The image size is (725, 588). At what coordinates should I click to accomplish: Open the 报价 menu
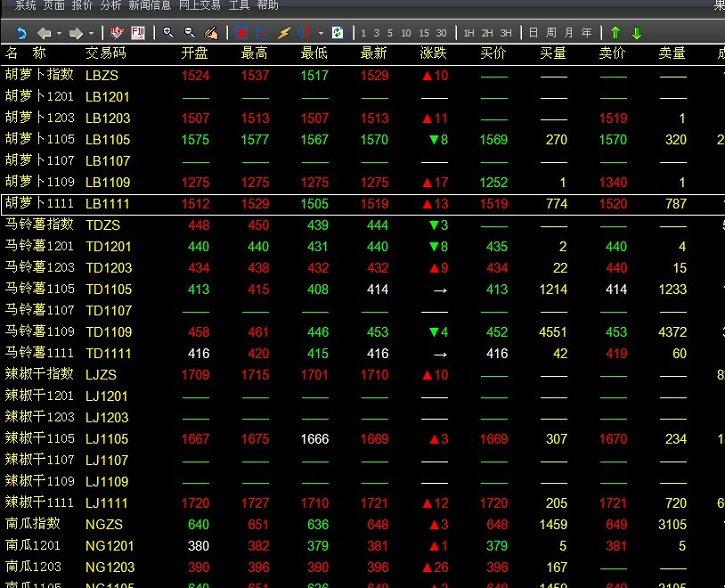coord(82,6)
